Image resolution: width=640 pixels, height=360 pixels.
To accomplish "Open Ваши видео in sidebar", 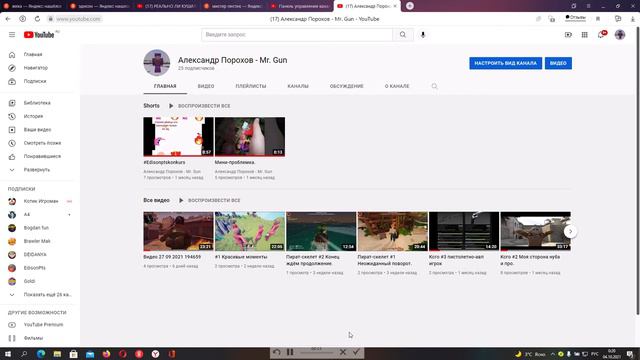I will click(37, 130).
